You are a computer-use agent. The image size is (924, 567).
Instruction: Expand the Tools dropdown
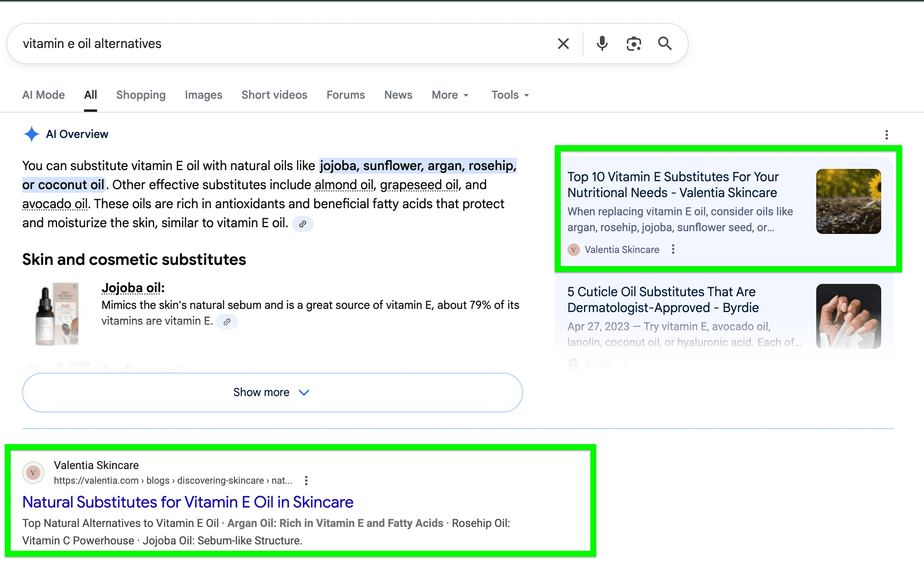pos(509,95)
